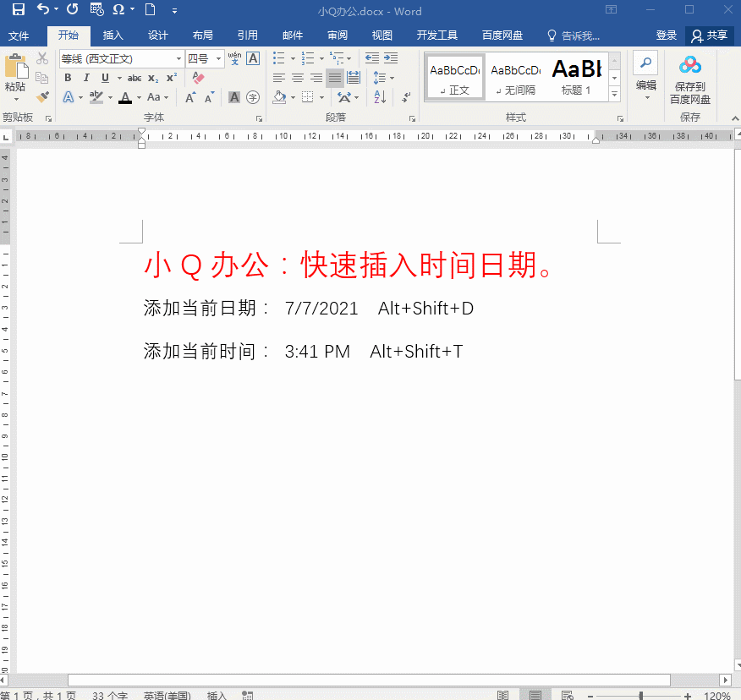This screenshot has height=700, width=741.
Task: Open the 开发工具 Developer tab
Action: click(437, 36)
